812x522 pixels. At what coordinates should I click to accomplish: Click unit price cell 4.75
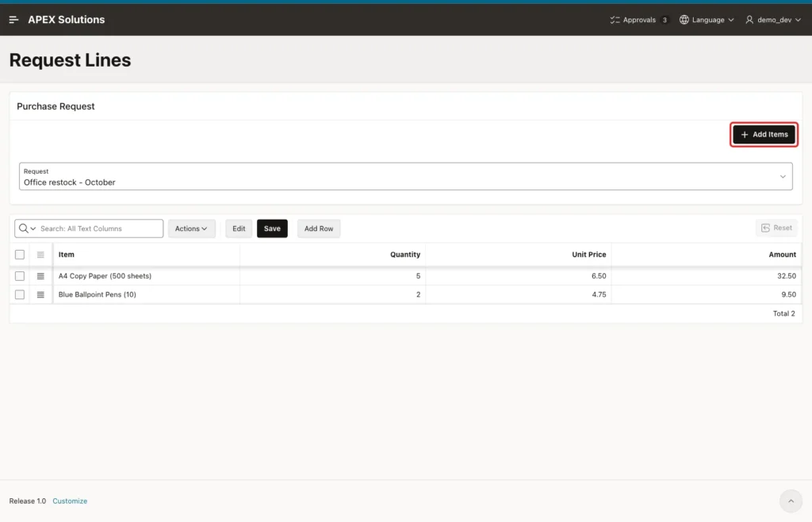[519, 294]
